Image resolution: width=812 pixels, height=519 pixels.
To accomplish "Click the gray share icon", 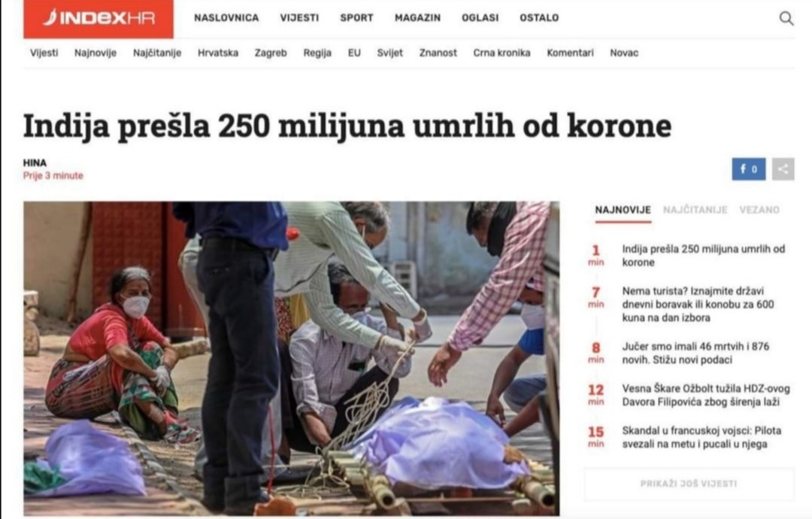I will [783, 168].
